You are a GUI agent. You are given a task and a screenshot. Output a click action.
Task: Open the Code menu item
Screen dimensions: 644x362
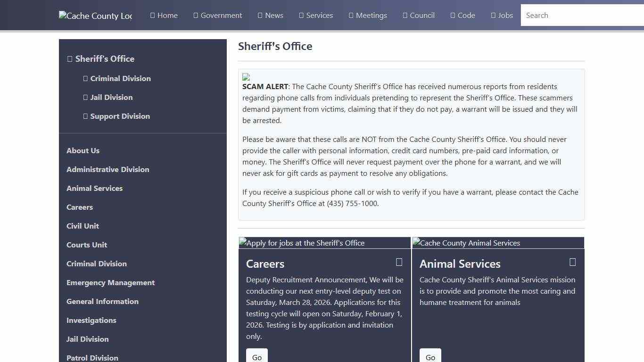[x=462, y=15]
